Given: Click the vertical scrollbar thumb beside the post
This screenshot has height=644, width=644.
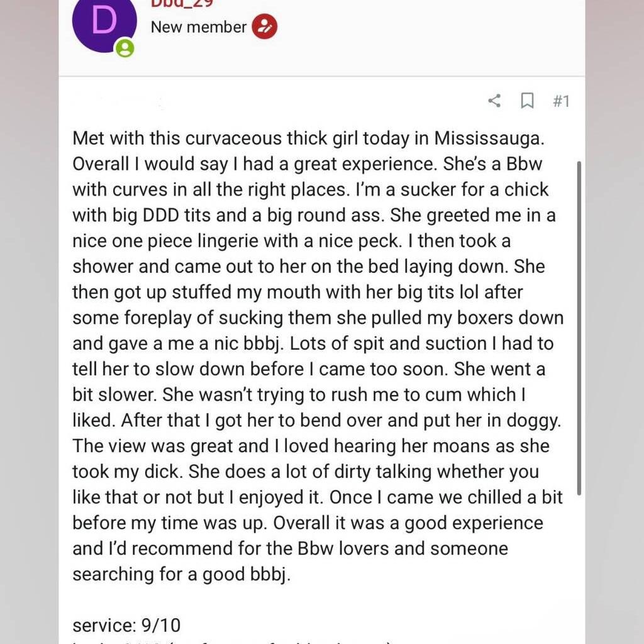Looking at the screenshot, I should click(x=579, y=328).
